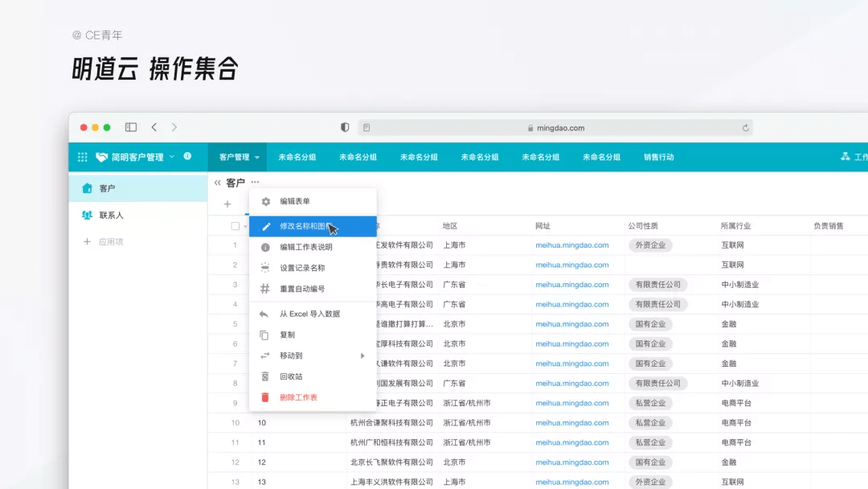Click the 外资企业 tag in row 1
The image size is (868, 489).
click(650, 244)
